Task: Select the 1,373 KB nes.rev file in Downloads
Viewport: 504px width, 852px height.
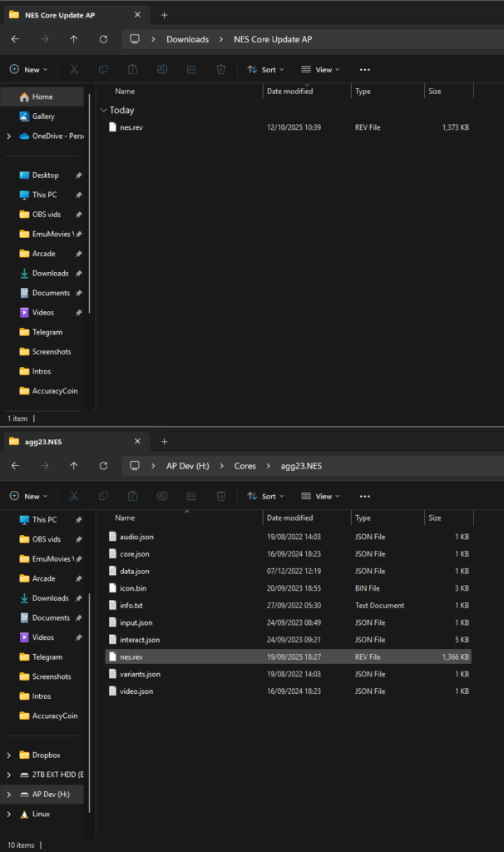Action: (x=131, y=127)
